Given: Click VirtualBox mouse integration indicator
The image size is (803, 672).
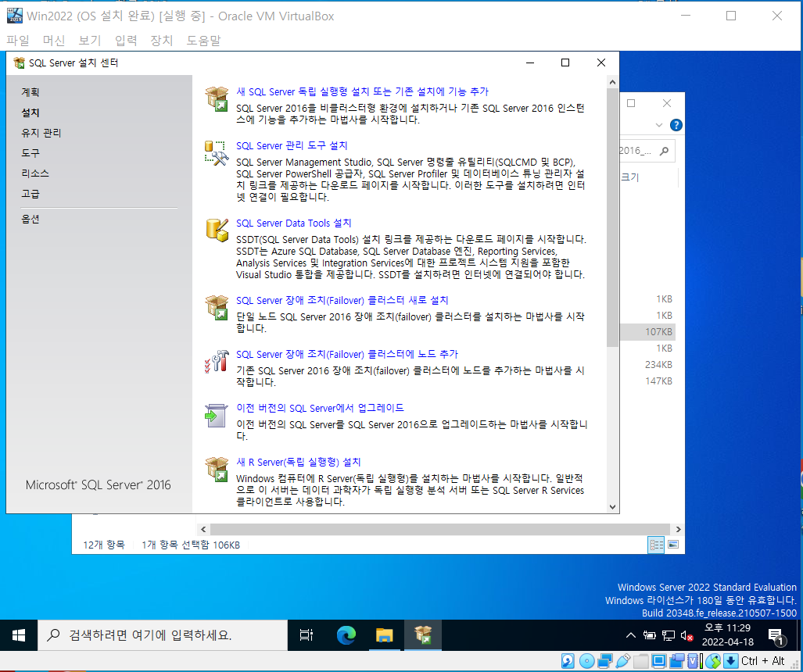Looking at the screenshot, I should [713, 661].
